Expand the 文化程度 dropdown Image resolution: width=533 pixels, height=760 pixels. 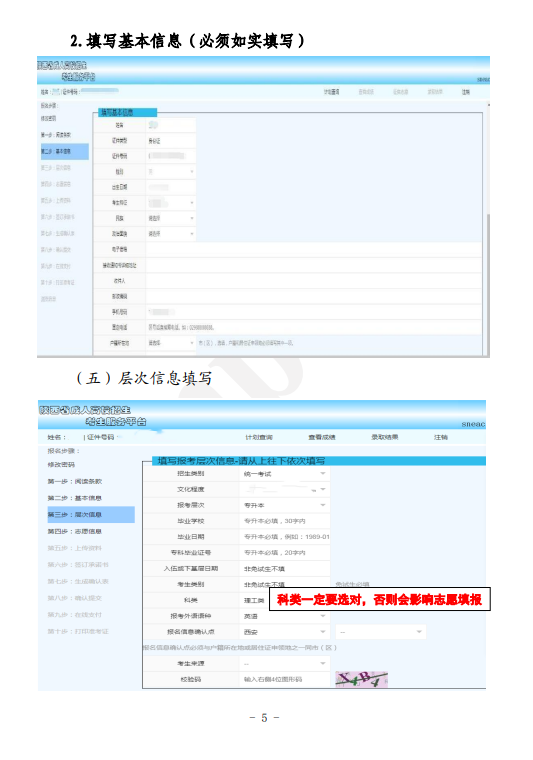pos(284,490)
